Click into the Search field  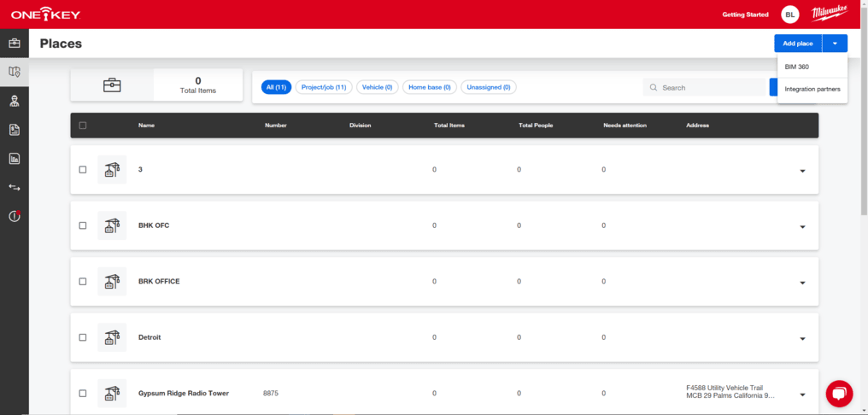pyautogui.click(x=711, y=87)
